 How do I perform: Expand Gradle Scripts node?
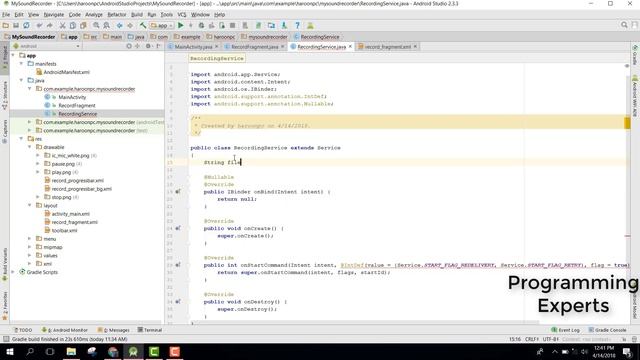click(x=13, y=272)
